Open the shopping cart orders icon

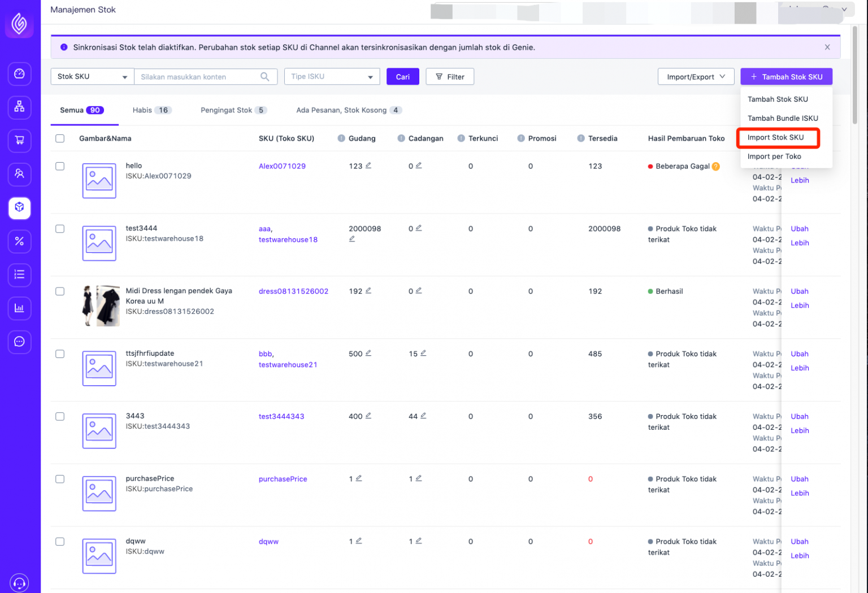coord(19,141)
